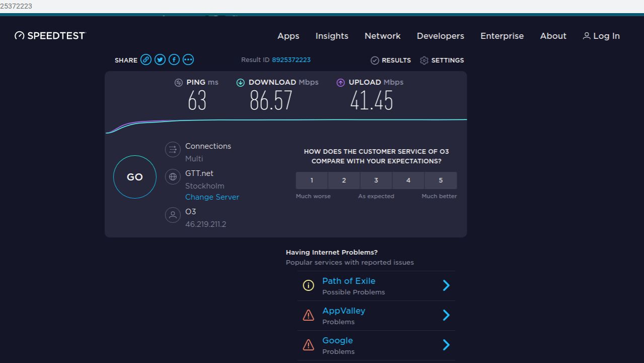This screenshot has height=363, width=644.
Task: Click the Results checkmark icon
Action: (x=375, y=60)
